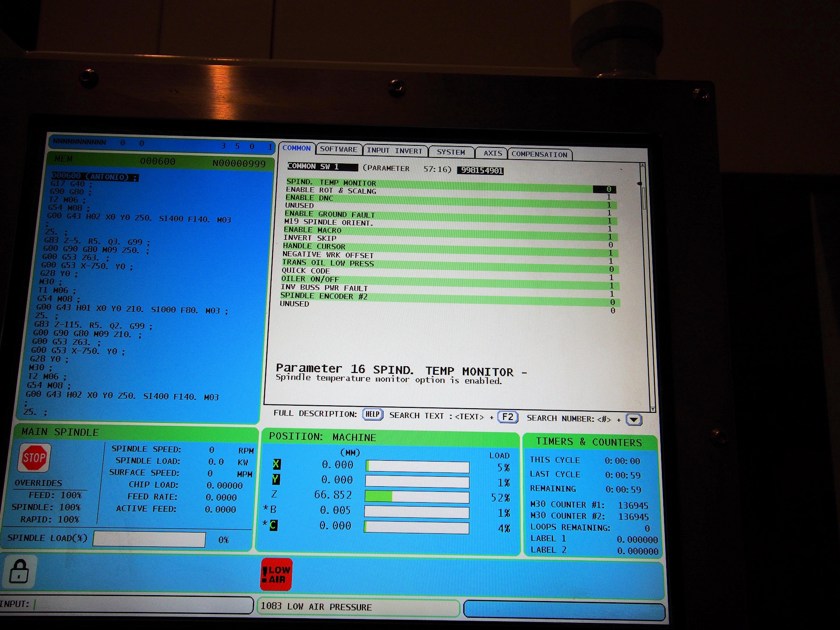Open the INPUT INVERT tab

pyautogui.click(x=394, y=150)
